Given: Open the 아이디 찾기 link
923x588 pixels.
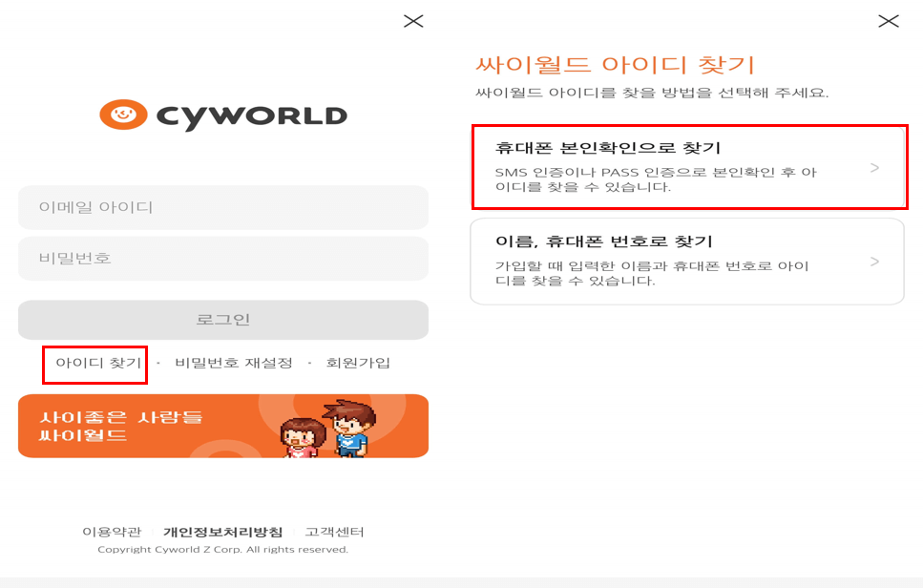Looking at the screenshot, I should pyautogui.click(x=98, y=363).
